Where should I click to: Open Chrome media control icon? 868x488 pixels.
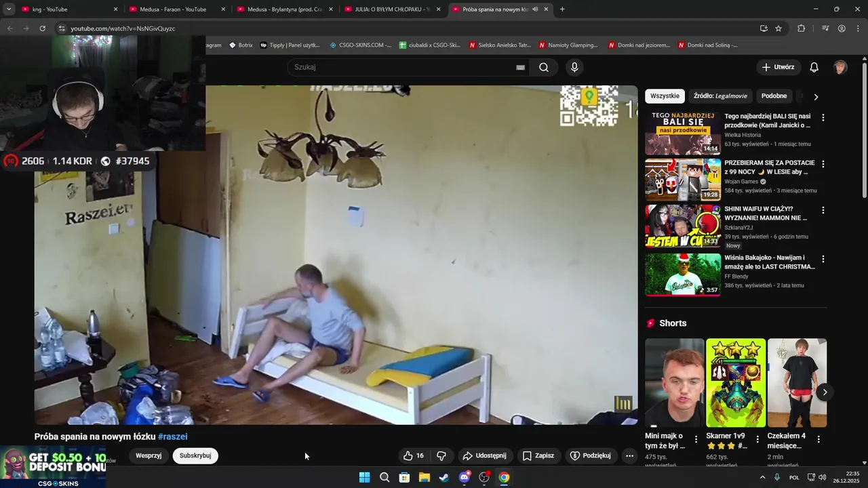[x=825, y=28]
